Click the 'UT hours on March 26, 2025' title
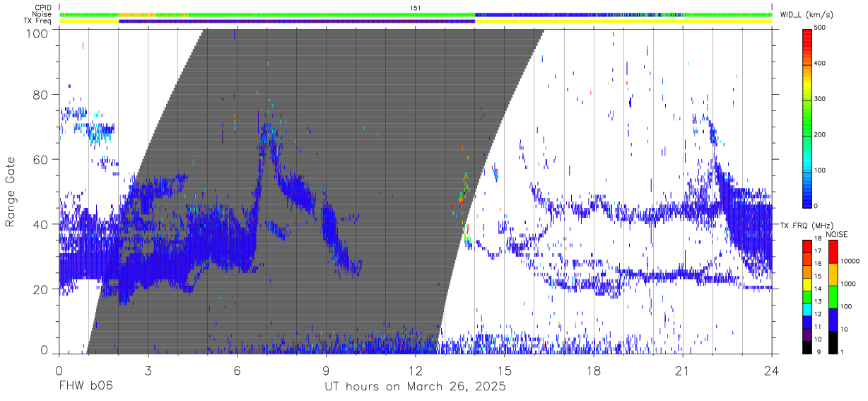868x401 pixels. pyautogui.click(x=415, y=388)
